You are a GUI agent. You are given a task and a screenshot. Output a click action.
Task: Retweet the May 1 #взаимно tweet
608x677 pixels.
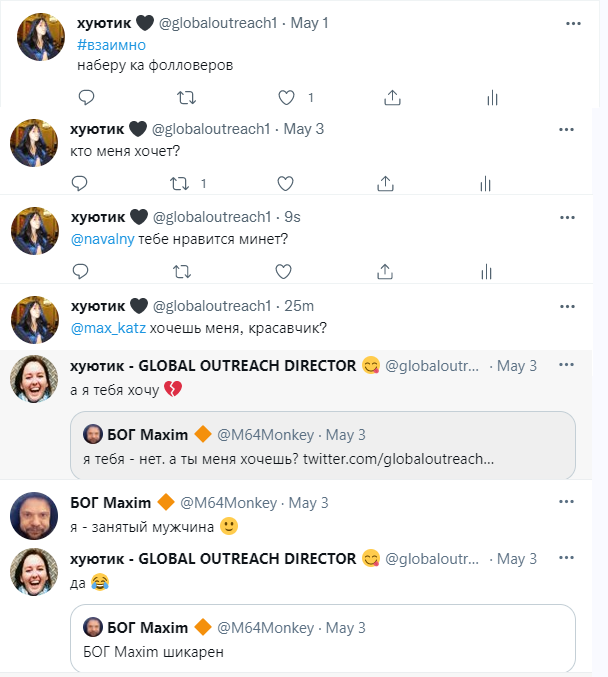[x=186, y=97]
